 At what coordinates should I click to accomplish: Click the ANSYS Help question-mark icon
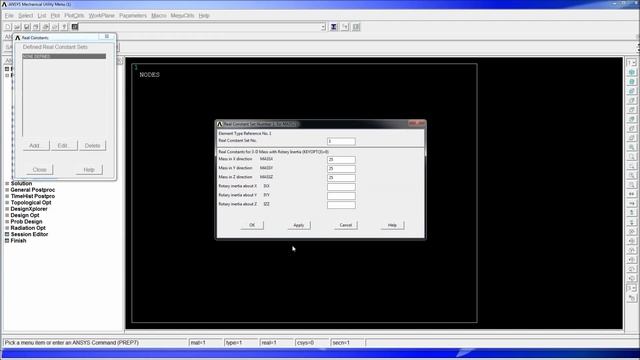click(x=64, y=27)
